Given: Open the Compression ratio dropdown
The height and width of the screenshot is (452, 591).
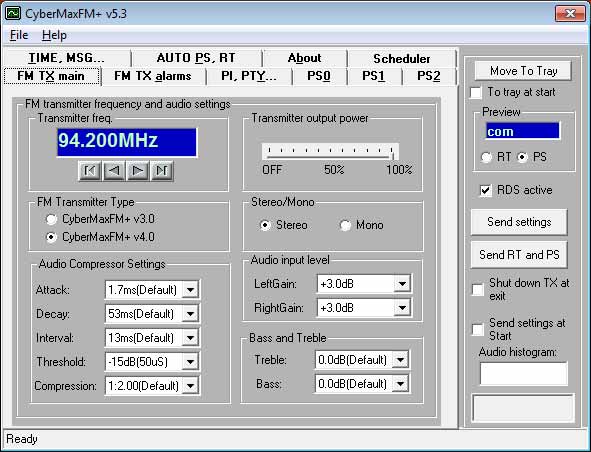Looking at the screenshot, I should click(190, 386).
